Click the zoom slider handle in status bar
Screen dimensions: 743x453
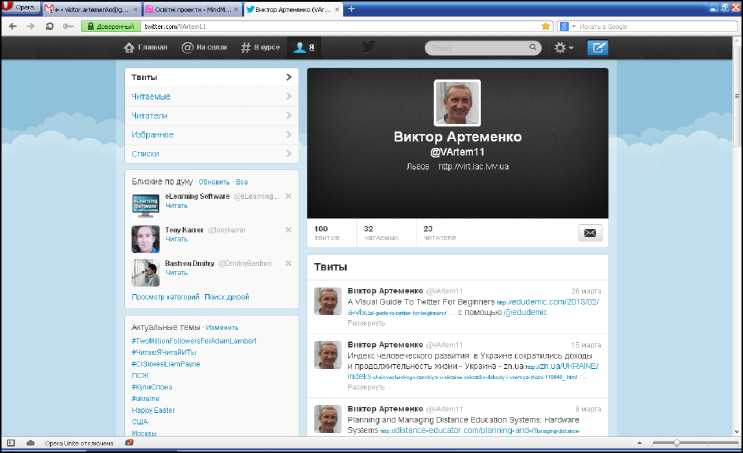click(677, 443)
